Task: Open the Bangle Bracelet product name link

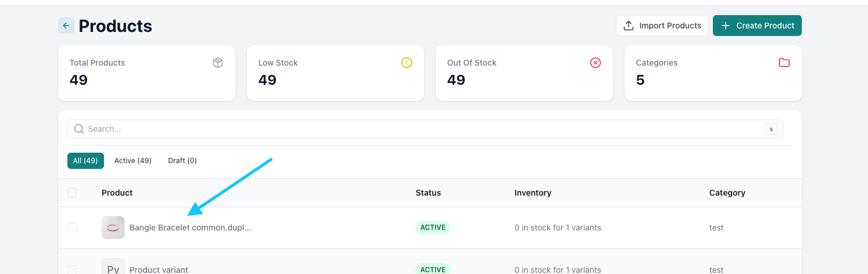Action: (x=190, y=228)
